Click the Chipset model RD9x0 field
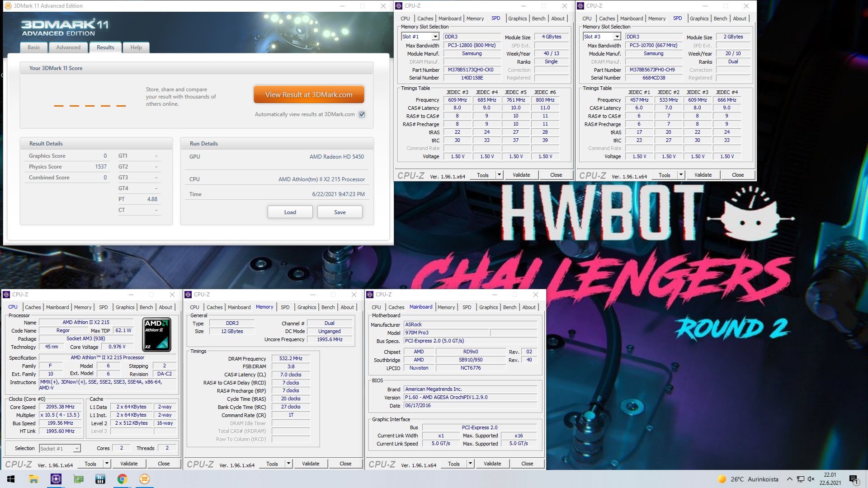The image size is (868, 488). point(471,352)
